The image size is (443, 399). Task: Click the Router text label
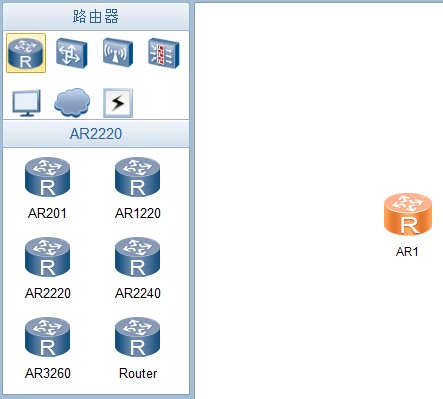pyautogui.click(x=138, y=373)
